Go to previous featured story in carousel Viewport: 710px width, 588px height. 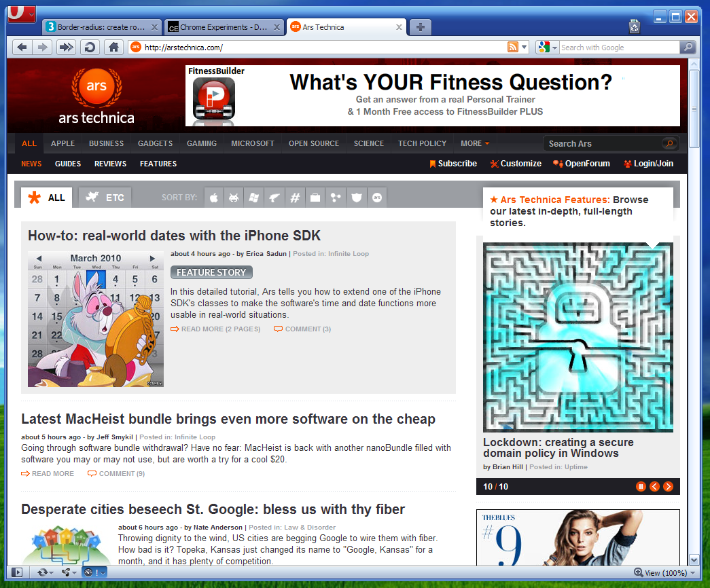click(x=654, y=487)
